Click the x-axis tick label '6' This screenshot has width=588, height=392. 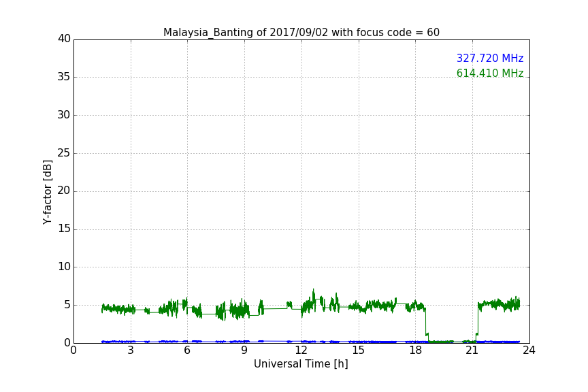click(187, 350)
